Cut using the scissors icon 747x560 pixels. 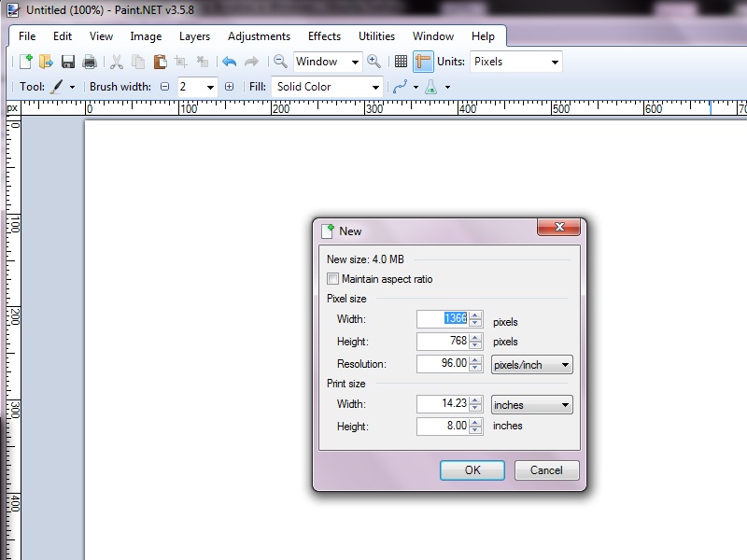click(x=119, y=62)
